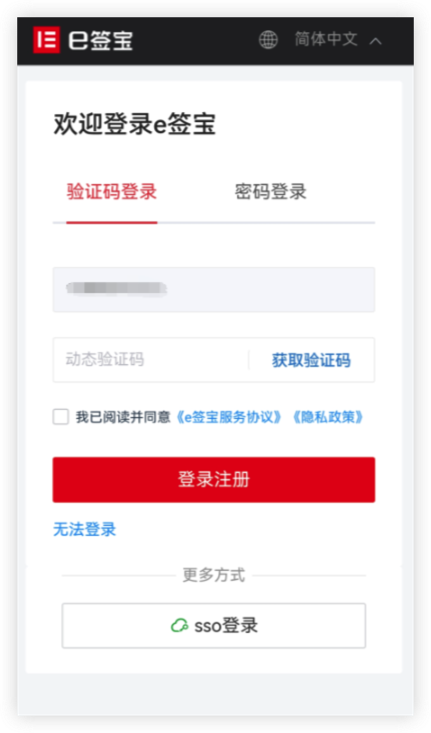Click the 无法登录 help link
This screenshot has width=431, height=733.
[x=85, y=529]
